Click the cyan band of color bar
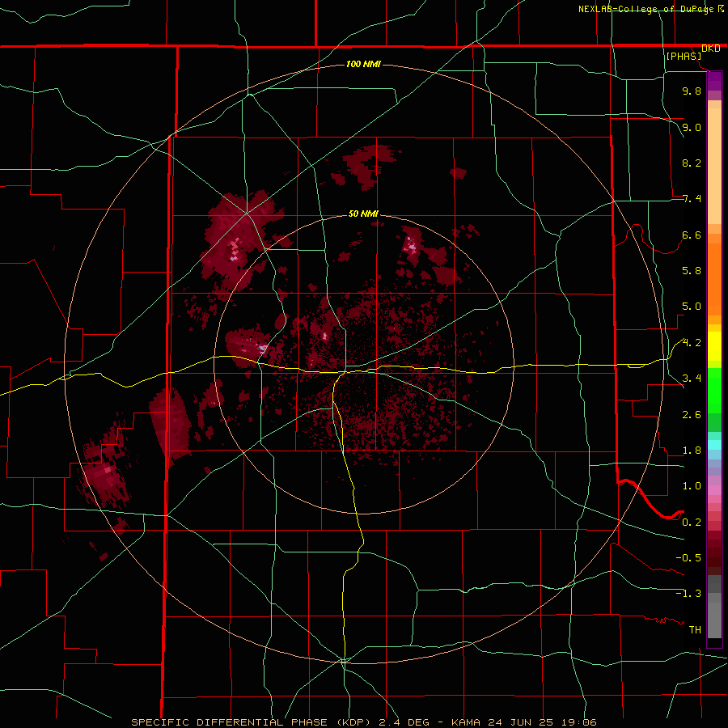The height and width of the screenshot is (728, 728). point(714,445)
